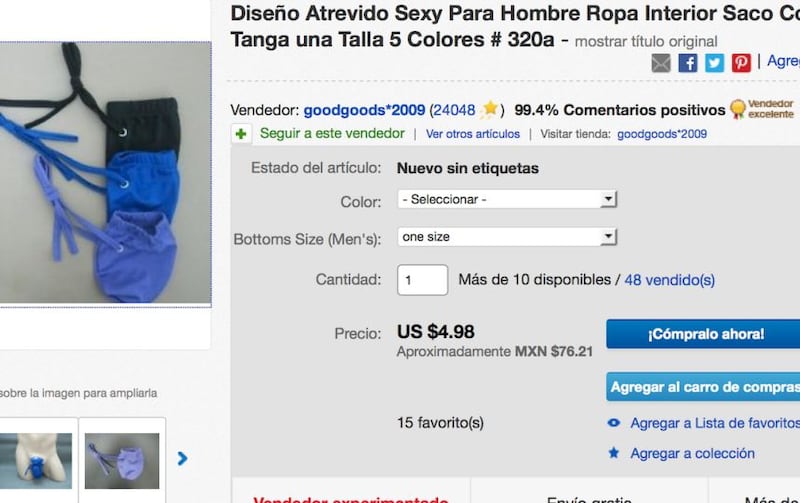Expand the Bottoms Size dropdown

point(507,237)
